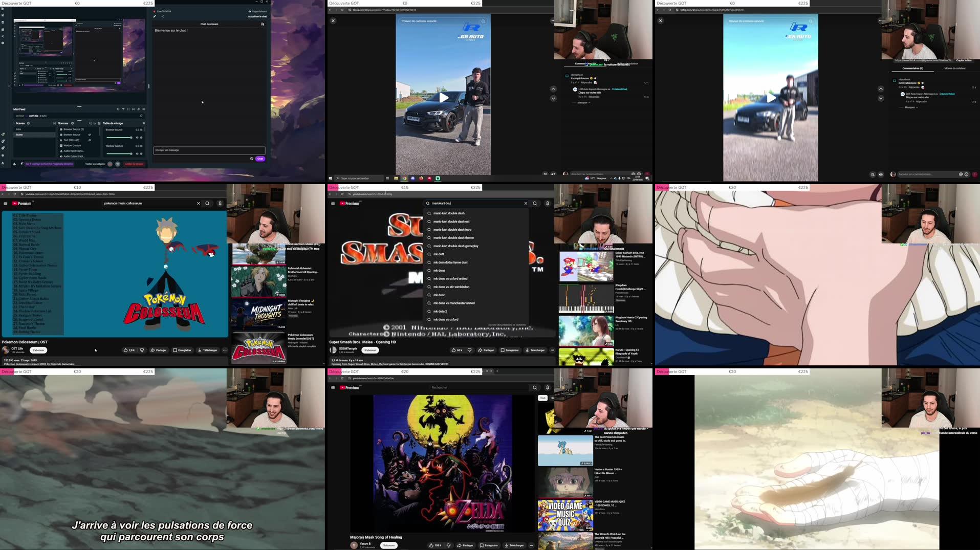
Task: Open the settings gear in Table de mixage
Action: point(144,123)
